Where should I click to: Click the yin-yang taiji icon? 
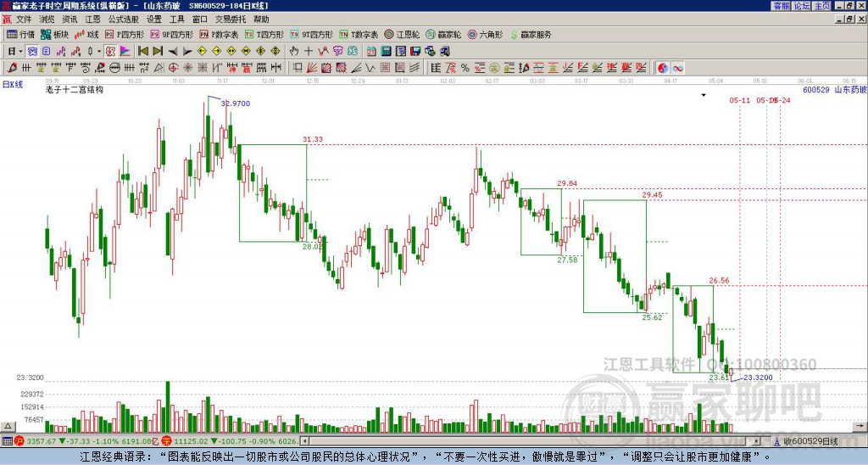pyautogui.click(x=662, y=68)
